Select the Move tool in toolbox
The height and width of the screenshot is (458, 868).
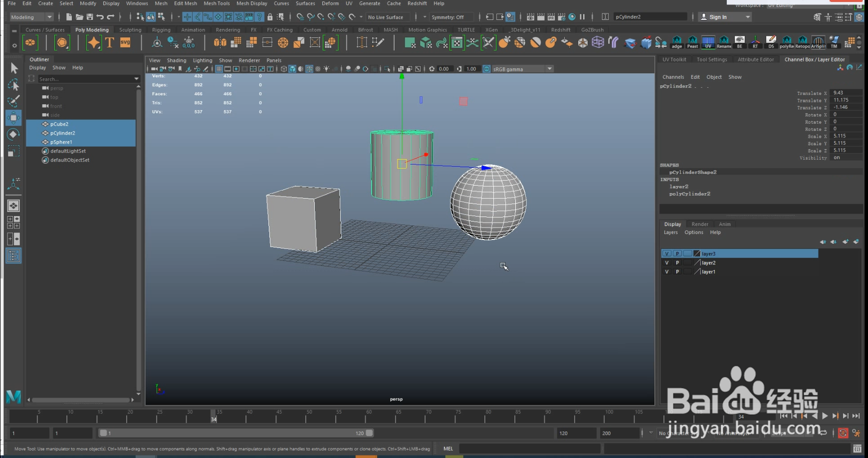13,118
